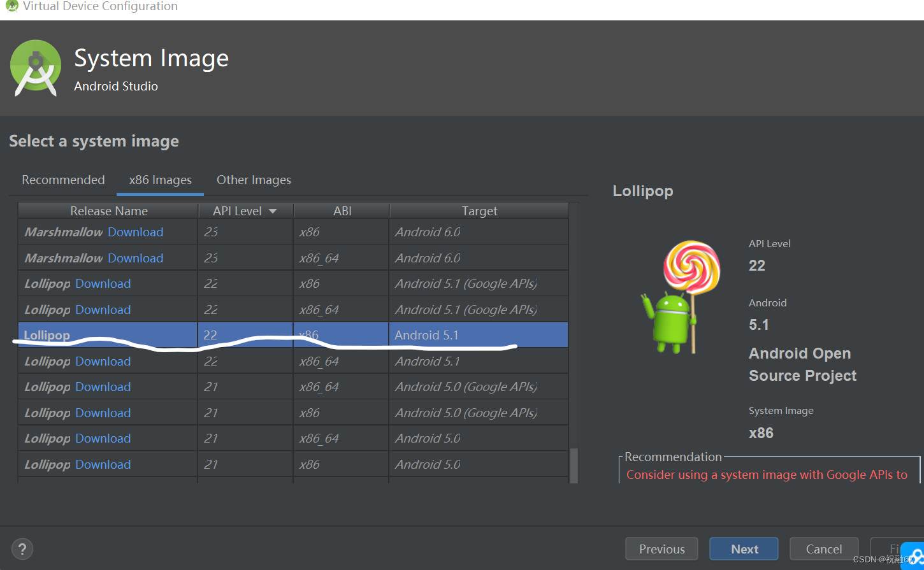Select the highlighted Lollipop Android 5.1 row
Image resolution: width=924 pixels, height=570 pixels.
(293, 335)
